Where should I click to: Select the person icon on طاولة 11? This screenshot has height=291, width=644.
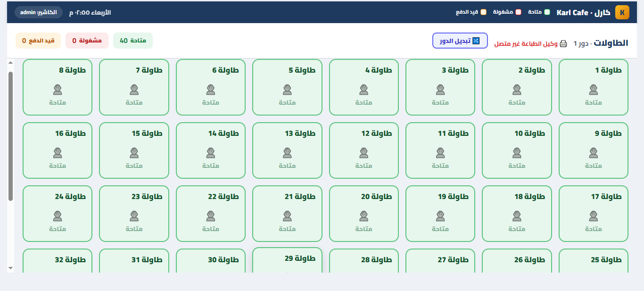440,153
